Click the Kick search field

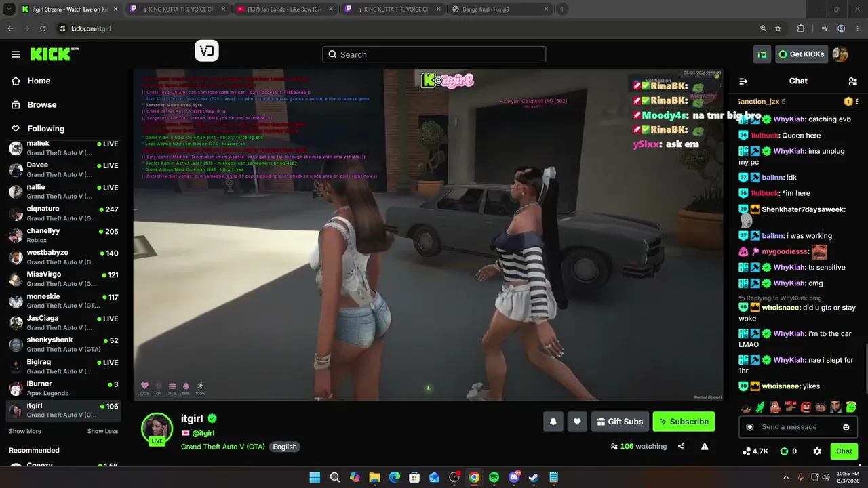coord(434,54)
